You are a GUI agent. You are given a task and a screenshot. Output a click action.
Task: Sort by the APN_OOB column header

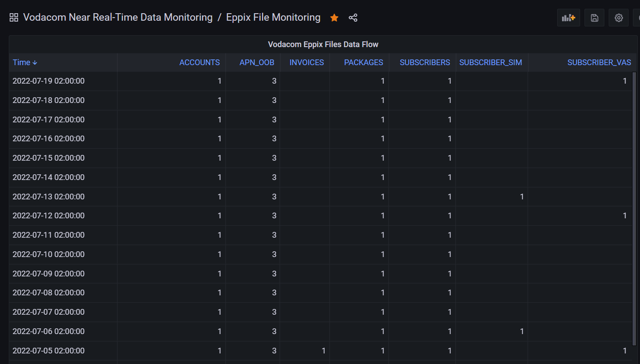[x=257, y=63]
